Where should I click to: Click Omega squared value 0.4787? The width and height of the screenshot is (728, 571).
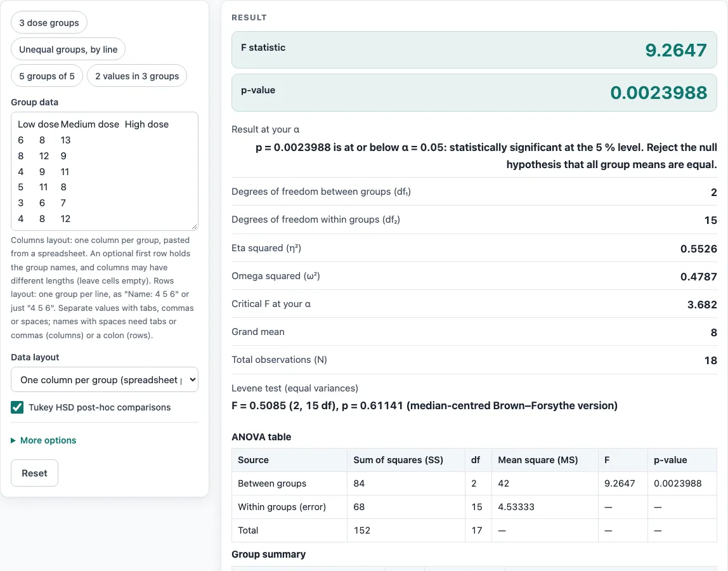click(x=698, y=277)
